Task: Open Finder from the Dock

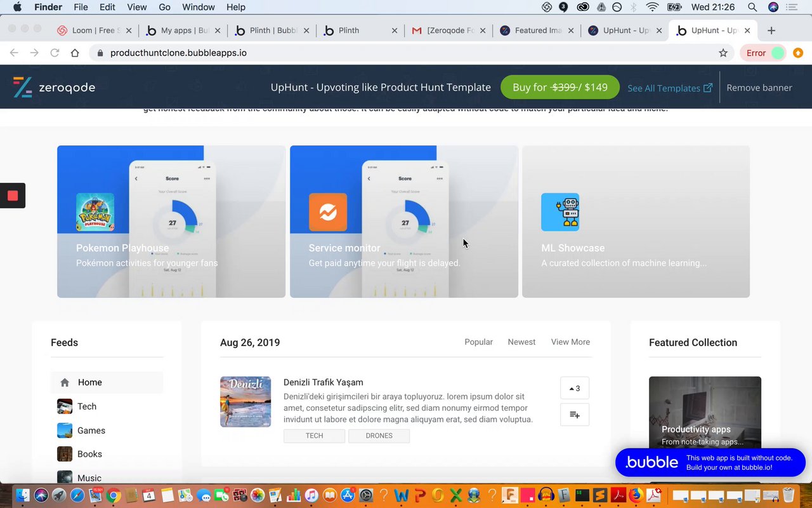Action: pyautogui.click(x=23, y=495)
